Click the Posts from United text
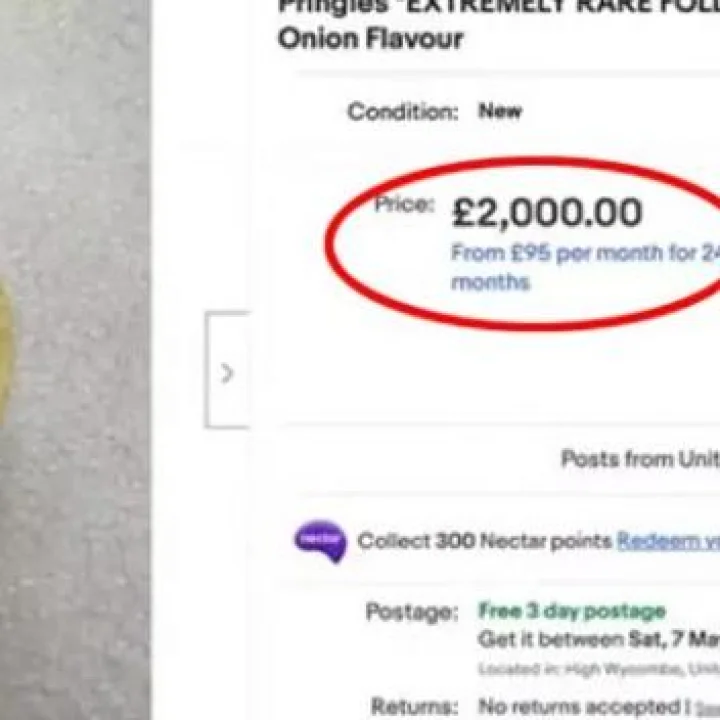The image size is (720, 720). (640, 459)
